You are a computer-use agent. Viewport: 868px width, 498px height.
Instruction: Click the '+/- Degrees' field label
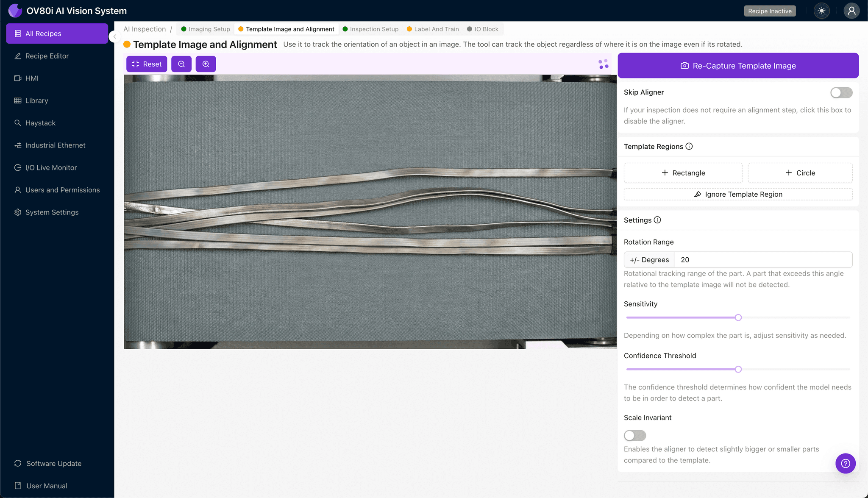(649, 260)
